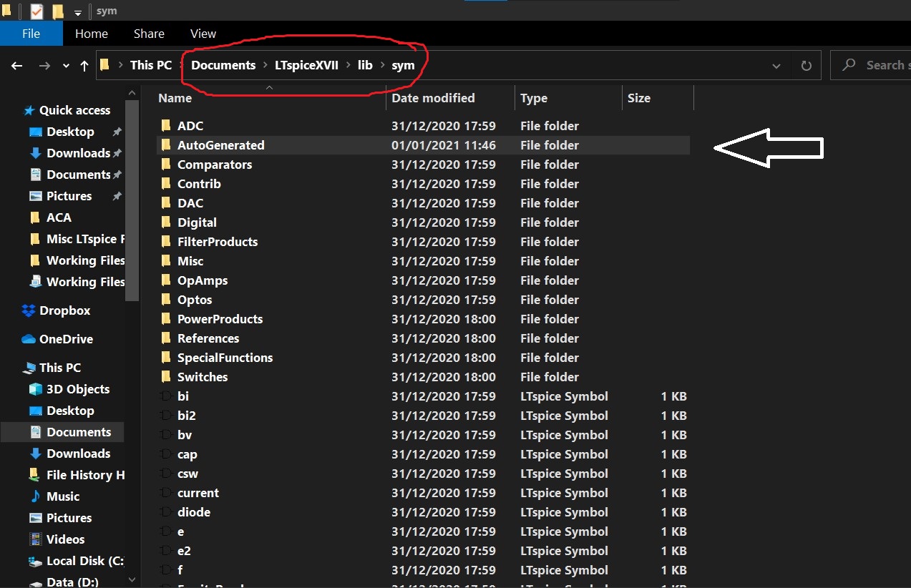Select the Comparators folder
This screenshot has width=911, height=588.
(x=422, y=165)
